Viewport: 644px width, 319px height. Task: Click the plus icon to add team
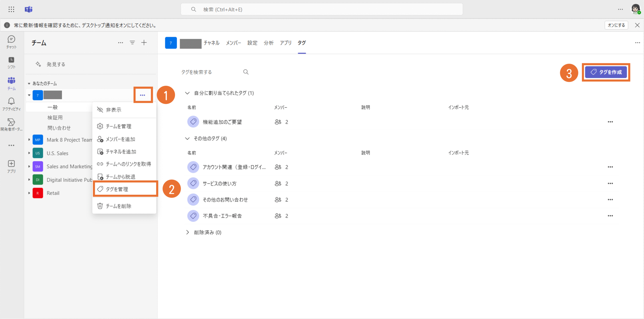(x=144, y=43)
